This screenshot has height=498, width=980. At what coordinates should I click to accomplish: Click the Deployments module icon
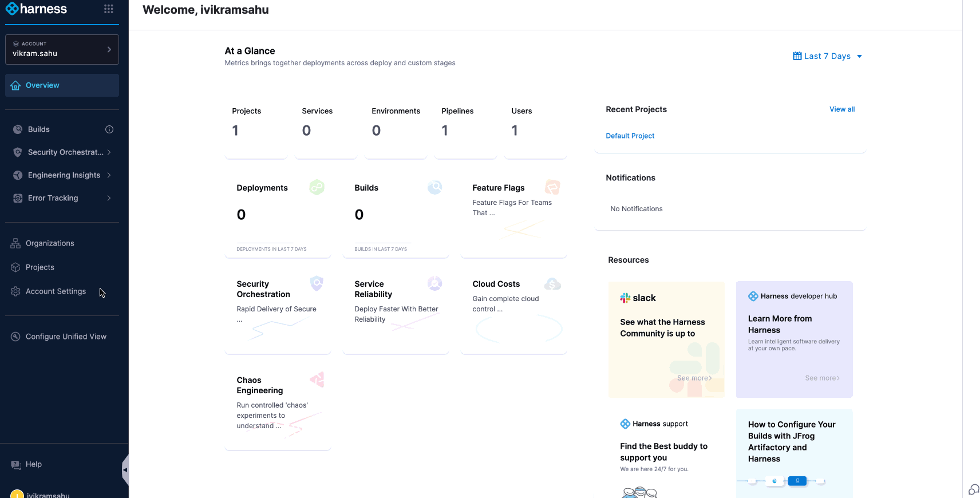tap(317, 187)
